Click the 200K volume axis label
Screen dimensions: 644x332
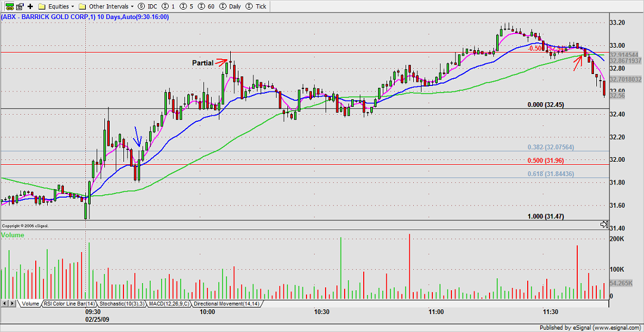point(617,239)
